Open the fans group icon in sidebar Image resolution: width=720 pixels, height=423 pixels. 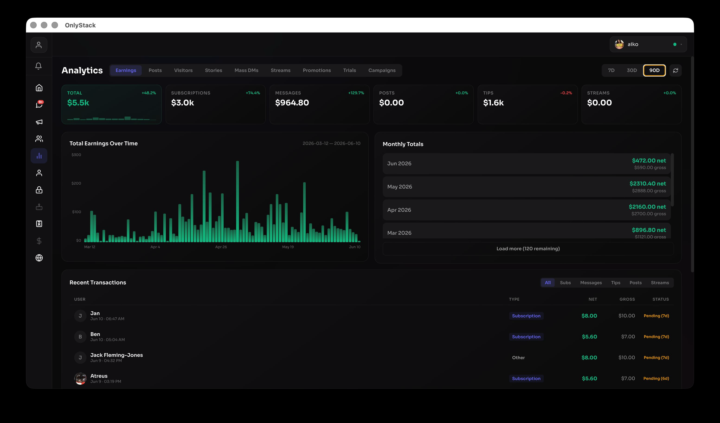tap(39, 139)
